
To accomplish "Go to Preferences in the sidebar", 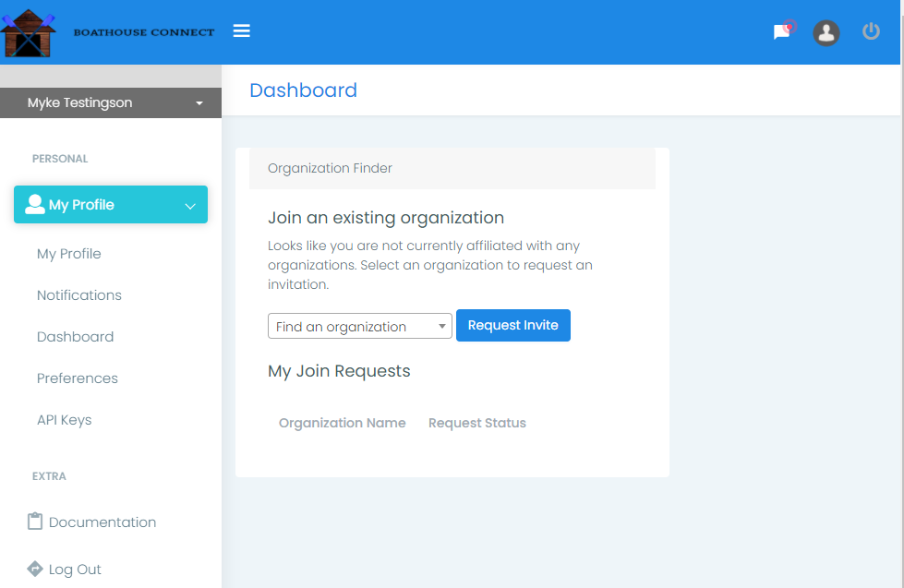I will pyautogui.click(x=77, y=378).
